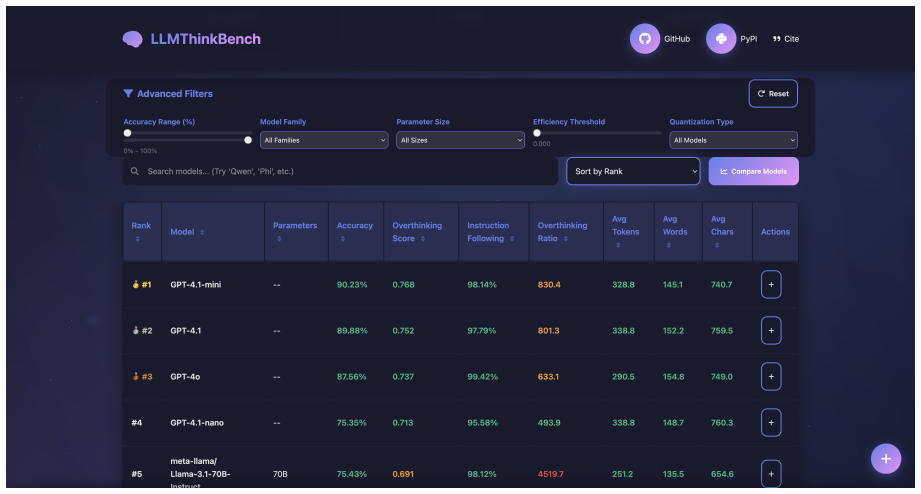Click the Efficiency Threshold slider handle

537,133
